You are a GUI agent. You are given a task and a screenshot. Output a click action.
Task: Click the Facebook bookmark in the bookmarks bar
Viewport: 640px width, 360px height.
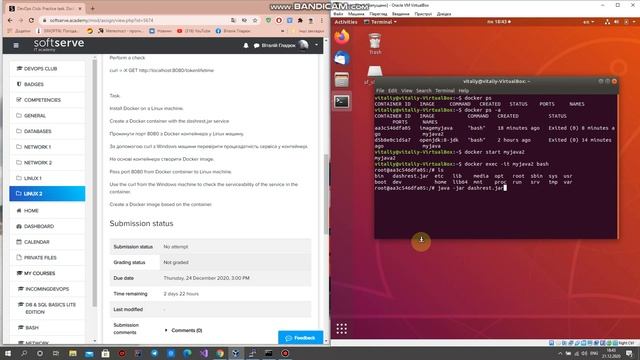(x=233, y=31)
